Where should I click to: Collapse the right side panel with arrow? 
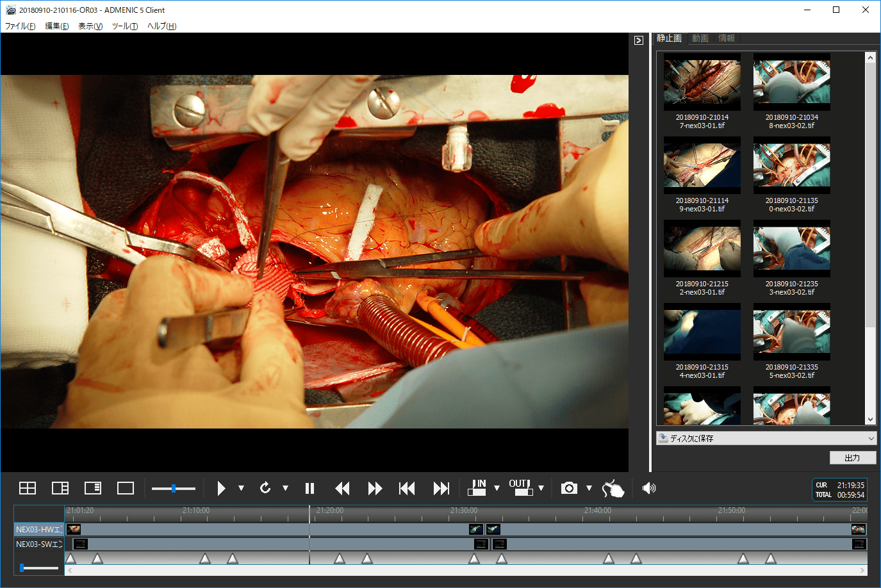(x=639, y=40)
